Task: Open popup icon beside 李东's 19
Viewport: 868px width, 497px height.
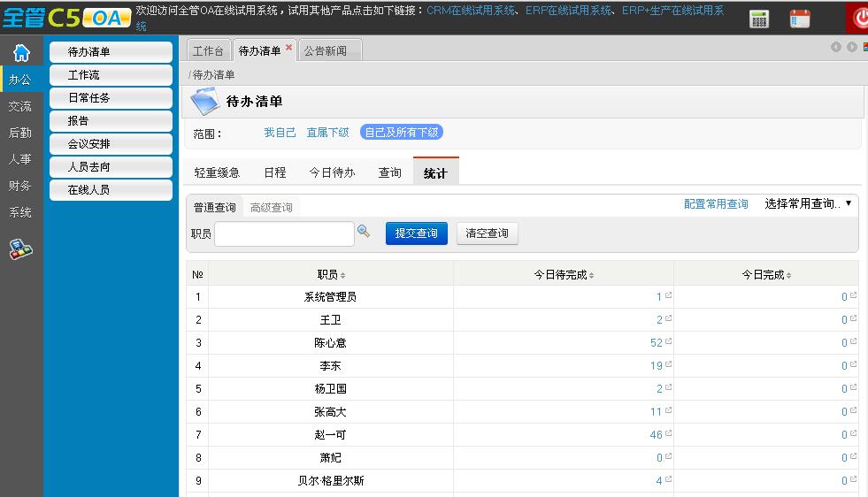Action: tap(669, 363)
